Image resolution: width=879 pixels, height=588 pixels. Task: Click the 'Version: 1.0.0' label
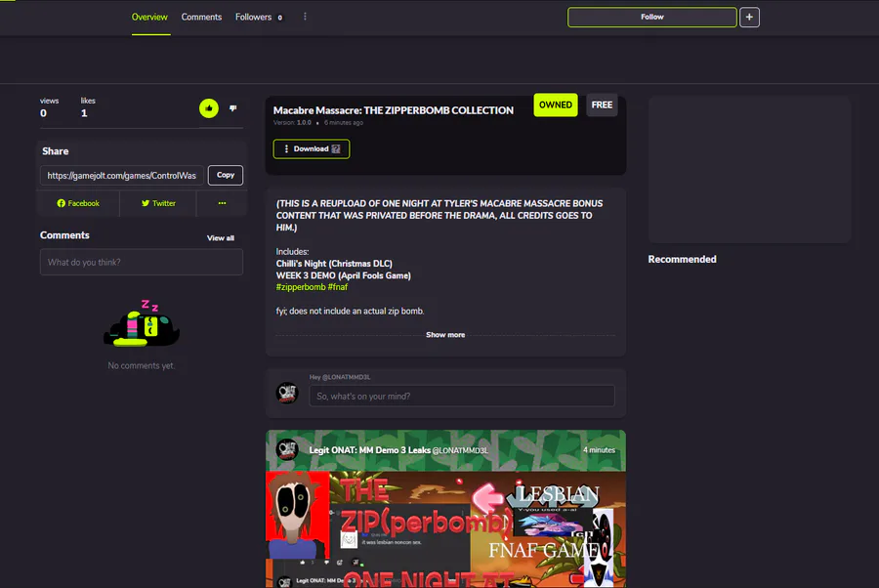pos(292,123)
